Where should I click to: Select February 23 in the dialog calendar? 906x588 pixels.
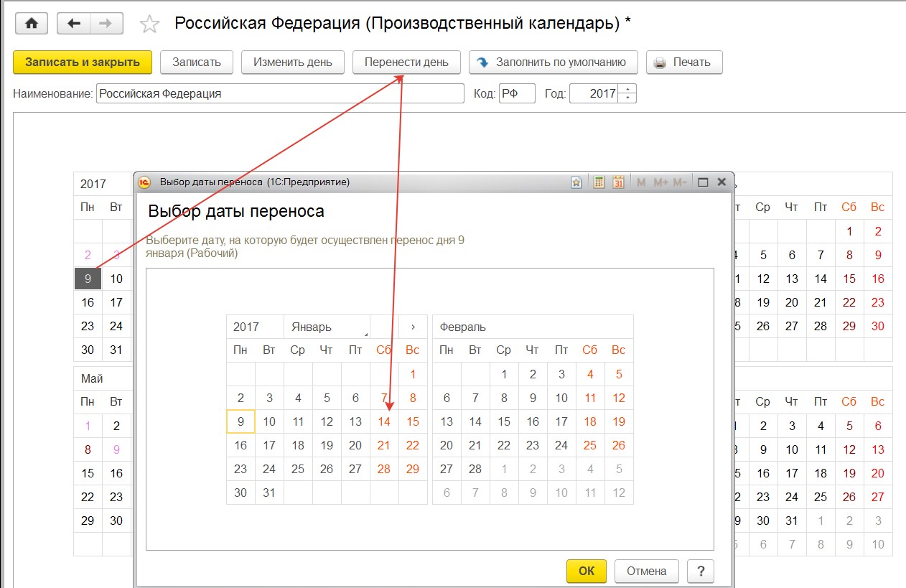click(533, 445)
